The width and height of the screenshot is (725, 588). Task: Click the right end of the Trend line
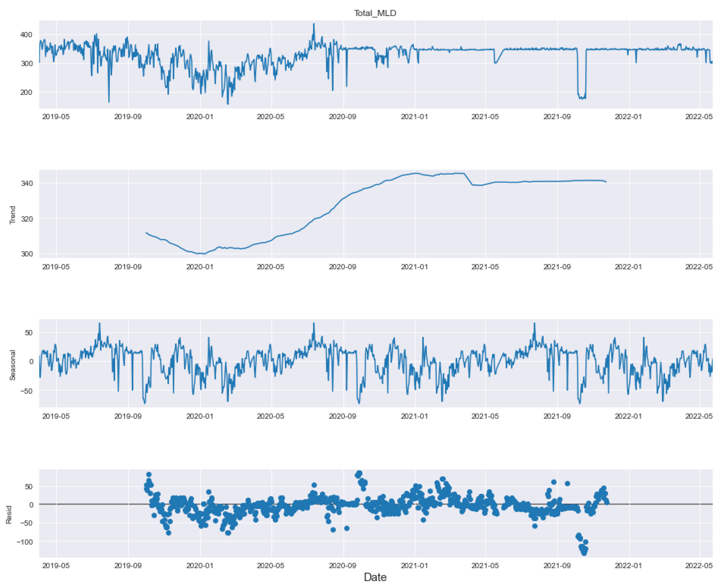coord(606,182)
